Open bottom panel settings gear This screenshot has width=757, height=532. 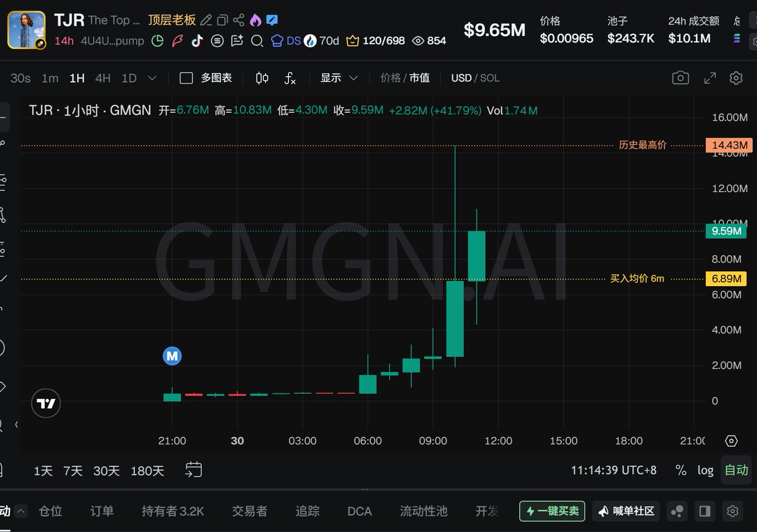(x=732, y=511)
